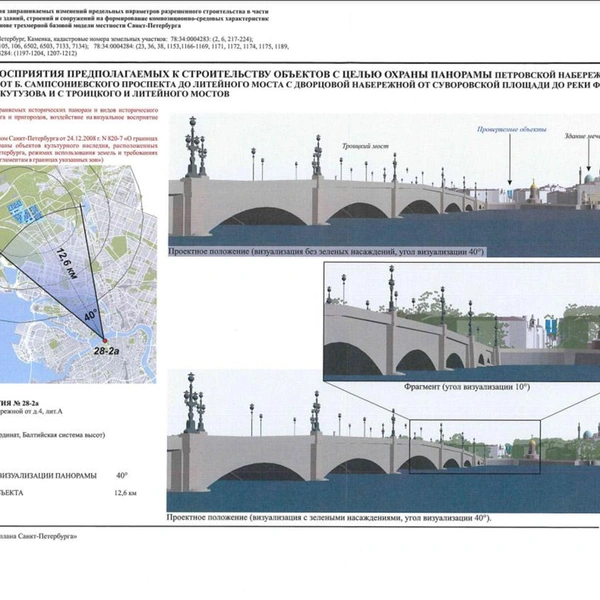Screen dimensions: 600x600
Task: Click the Saint Petersburg map image
Action: point(78,274)
